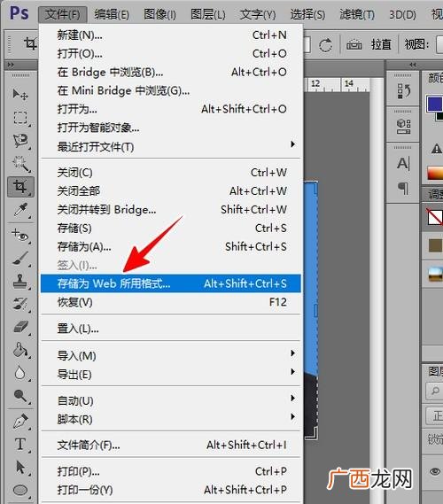Open the 3D menu
Viewport: 443px width, 504px height.
click(x=402, y=14)
